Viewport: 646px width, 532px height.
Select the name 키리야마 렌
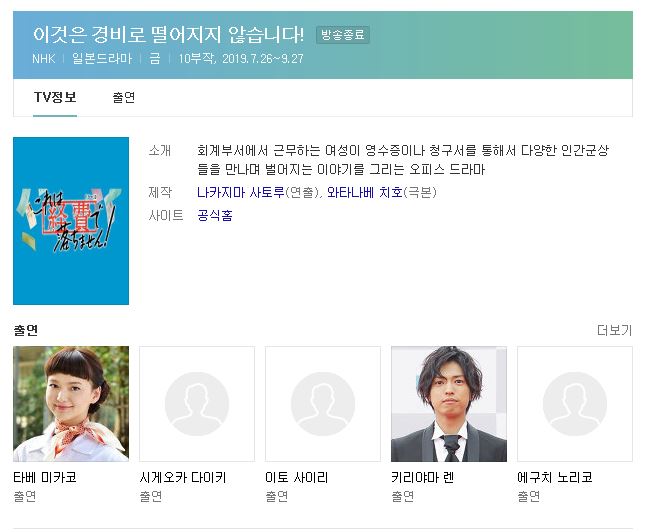tap(423, 478)
